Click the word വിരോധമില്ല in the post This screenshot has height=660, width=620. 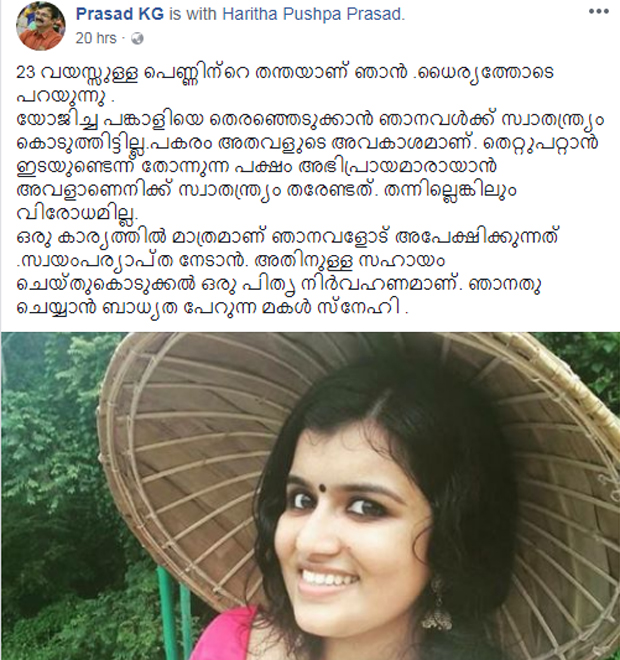point(75,213)
